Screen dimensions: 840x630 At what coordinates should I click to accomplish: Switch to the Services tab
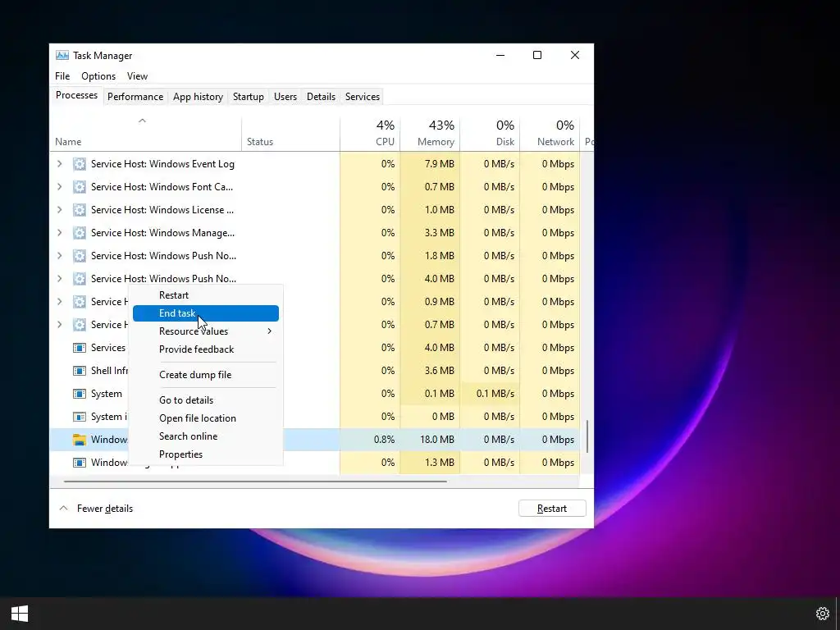point(362,97)
